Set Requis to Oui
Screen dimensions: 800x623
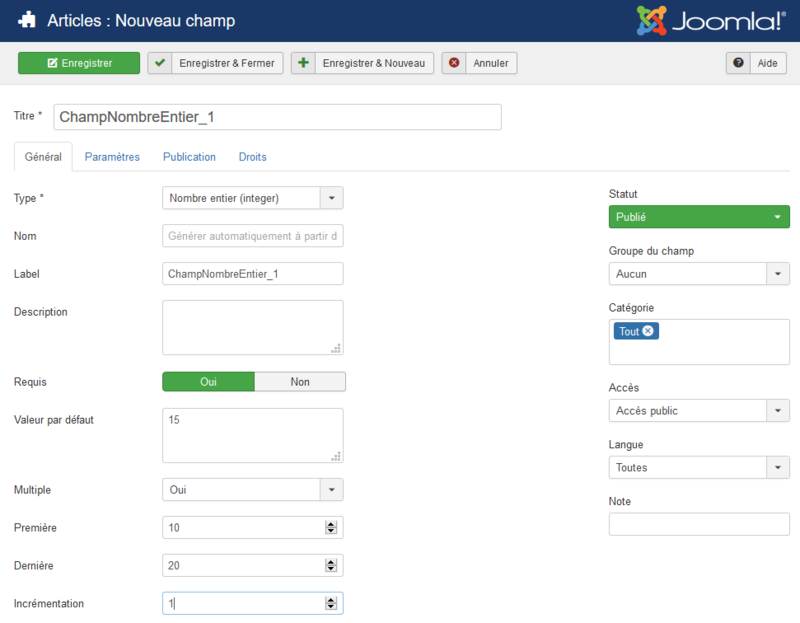[208, 381]
